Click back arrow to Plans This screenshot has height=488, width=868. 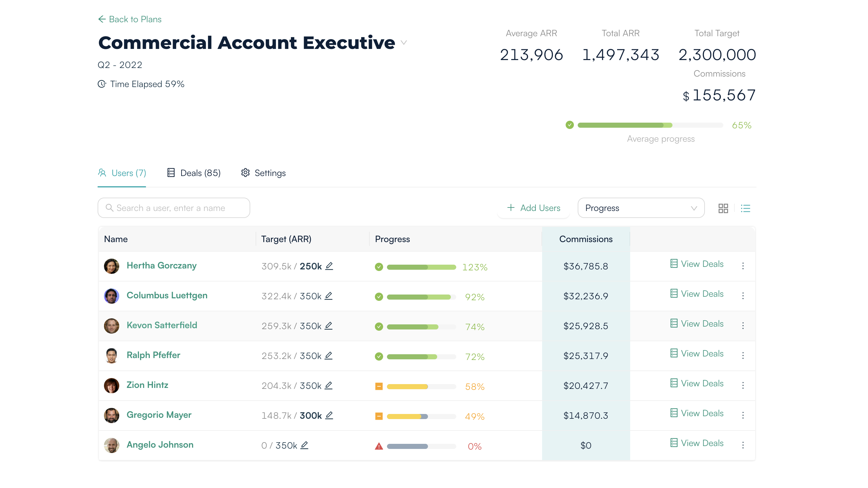point(102,19)
